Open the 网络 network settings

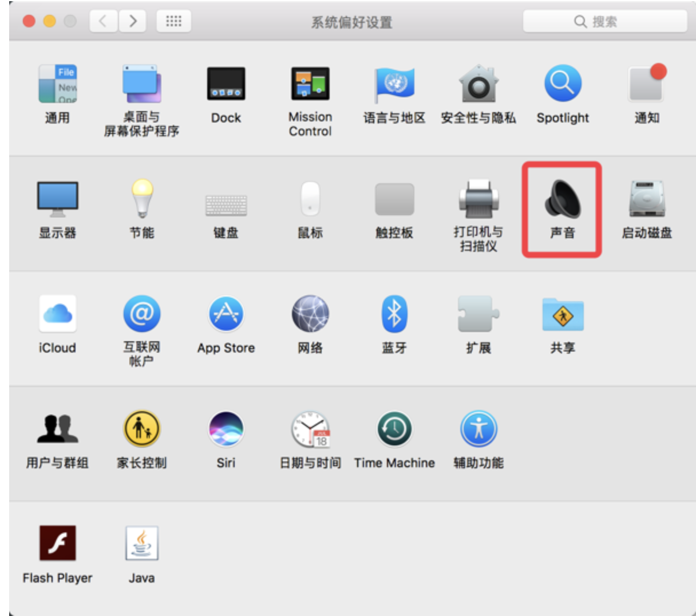coord(310,314)
